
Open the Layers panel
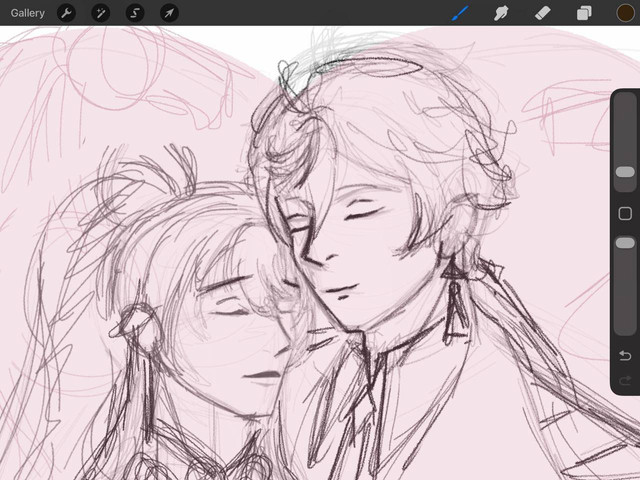[584, 13]
